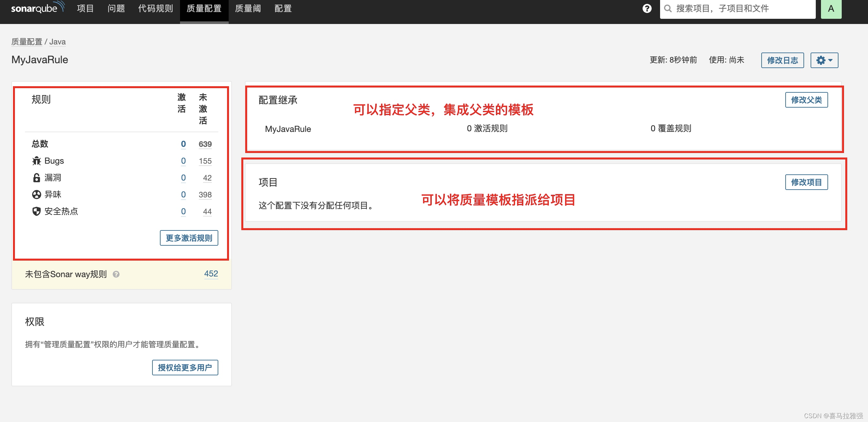Click the 授权给更多用户 button
Screen dimensions: 868x422
[x=185, y=368]
